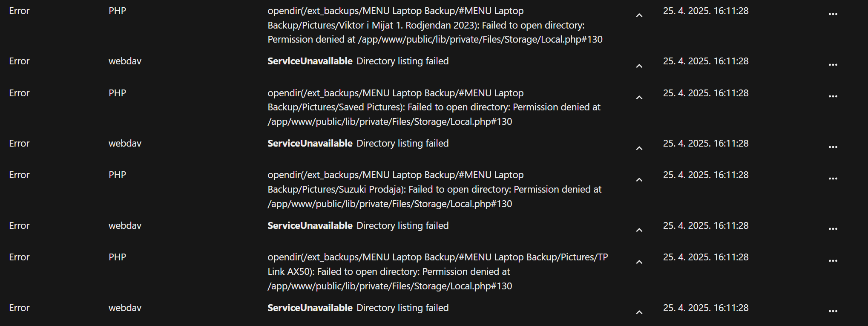Open three-dot menu for second ServiceUnavailable entry
Viewport: 868px width, 326px height.
tap(833, 147)
